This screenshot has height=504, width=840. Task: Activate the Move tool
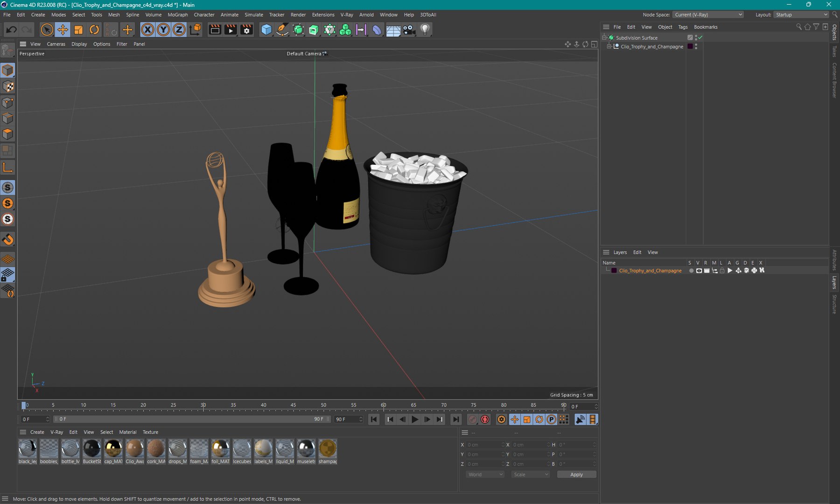(63, 30)
